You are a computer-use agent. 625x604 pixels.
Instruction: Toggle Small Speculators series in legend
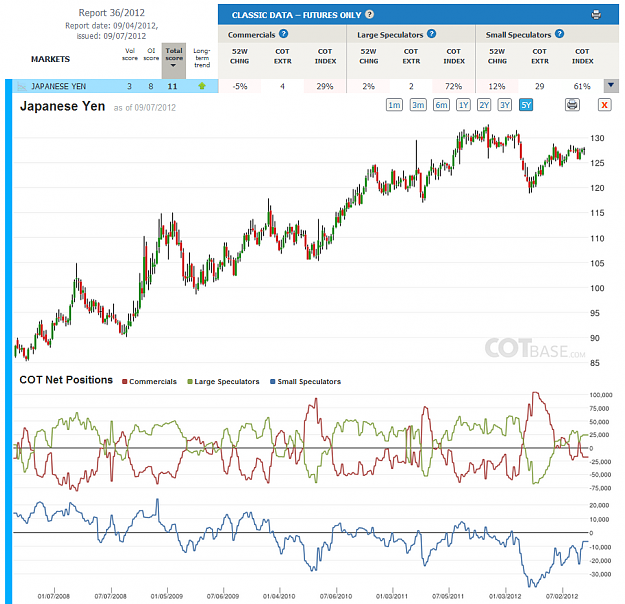point(305,382)
